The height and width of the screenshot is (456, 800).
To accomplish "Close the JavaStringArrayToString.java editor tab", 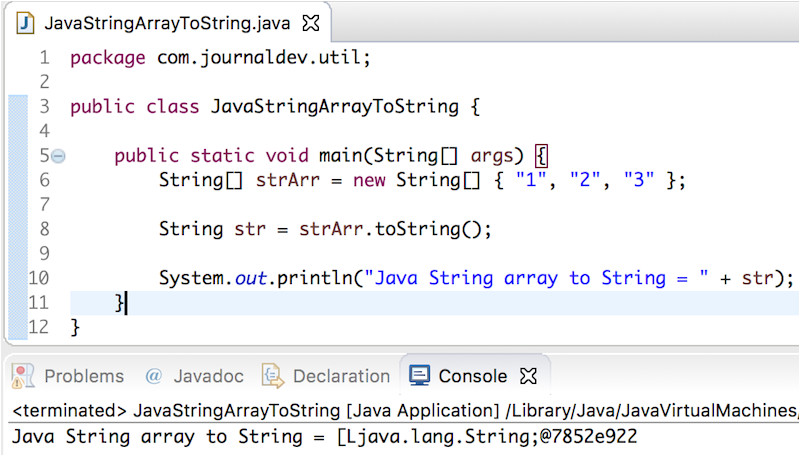I will [311, 21].
